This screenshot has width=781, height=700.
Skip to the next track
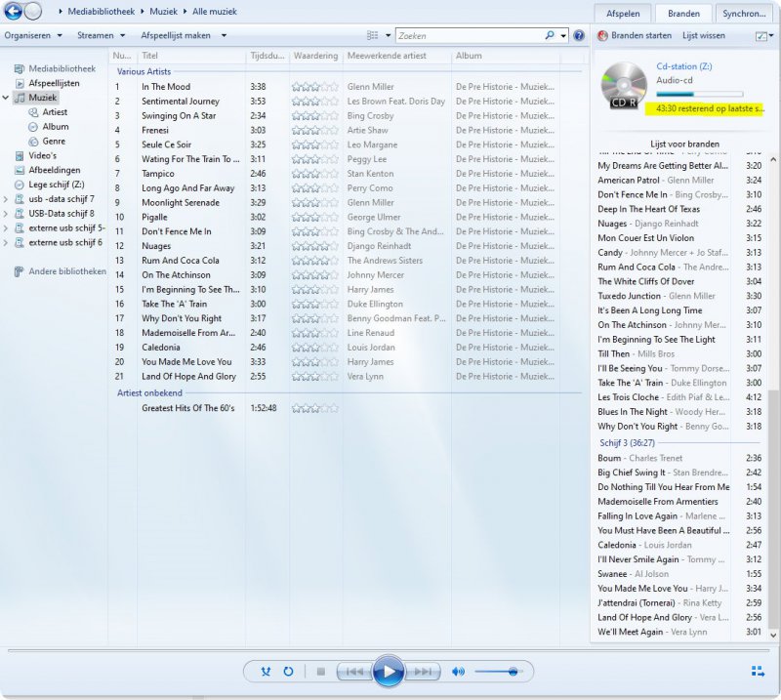coord(423,672)
